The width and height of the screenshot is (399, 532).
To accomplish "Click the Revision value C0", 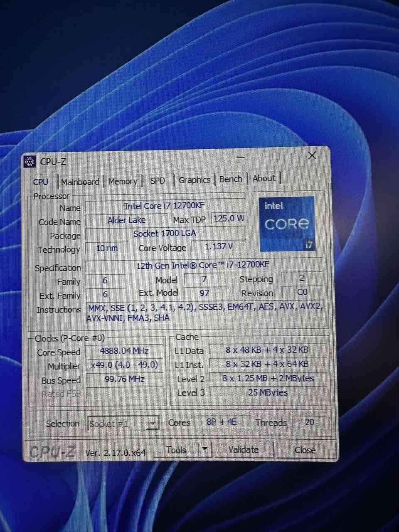I will click(x=302, y=292).
